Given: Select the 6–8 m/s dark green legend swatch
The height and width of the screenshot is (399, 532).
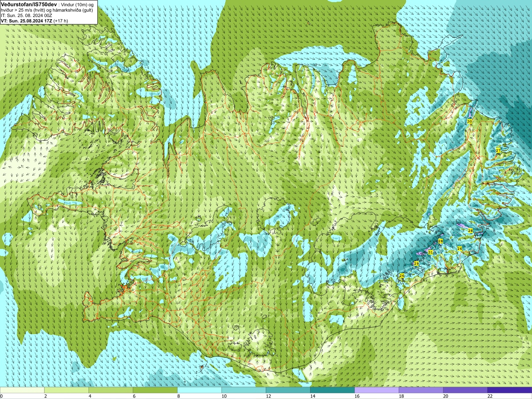Looking at the screenshot, I should pyautogui.click(x=155, y=390).
